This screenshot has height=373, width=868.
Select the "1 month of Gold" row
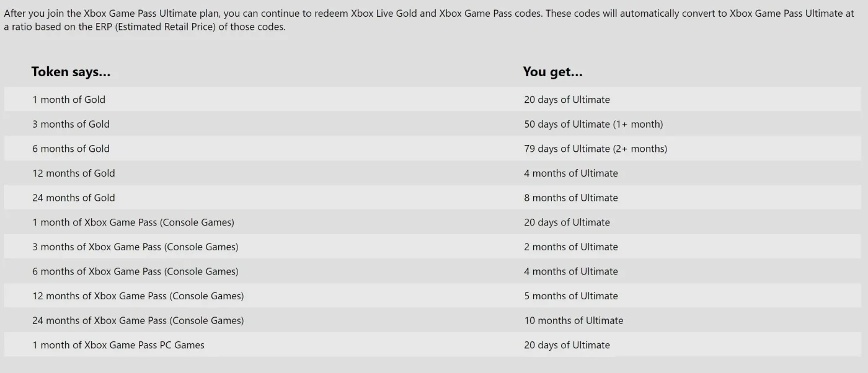[432, 99]
